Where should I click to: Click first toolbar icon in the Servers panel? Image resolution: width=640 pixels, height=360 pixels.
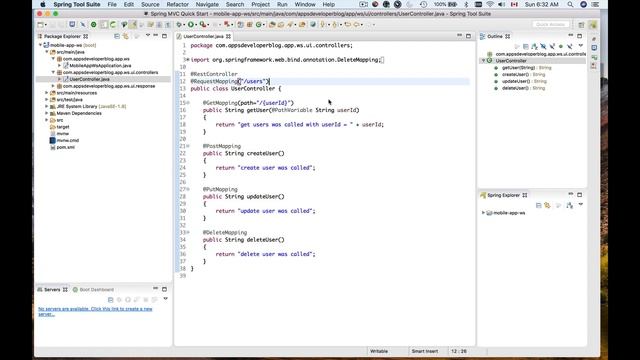coord(111,300)
